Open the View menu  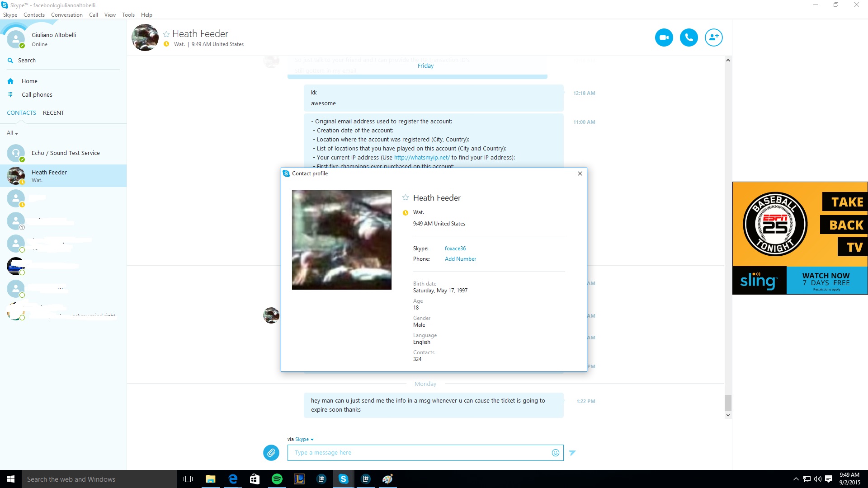point(110,15)
